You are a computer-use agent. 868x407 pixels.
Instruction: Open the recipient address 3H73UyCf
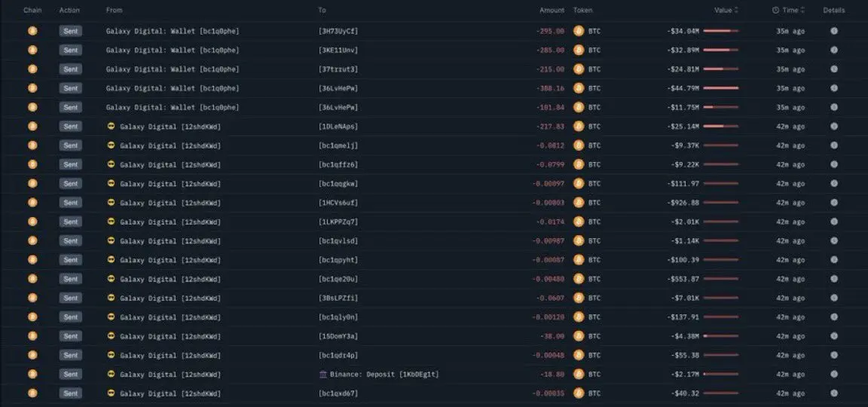338,31
